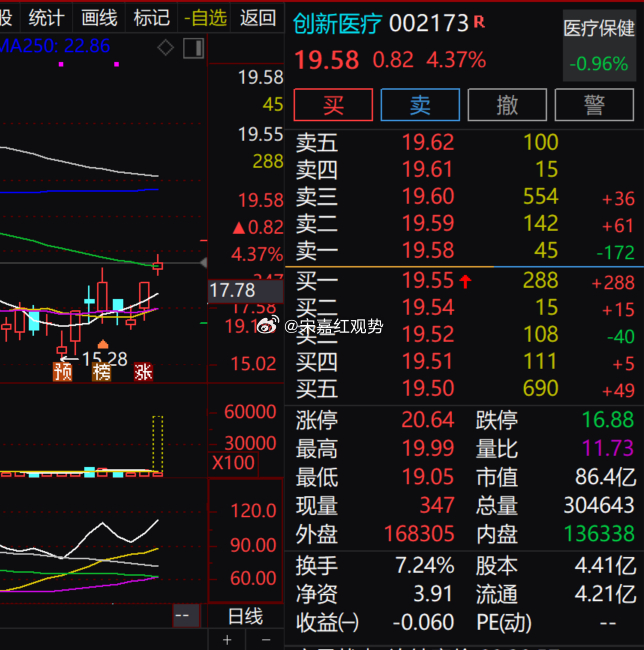Click the diamond icon beside MA250
Viewport: 644px width, 650px height.
click(x=165, y=48)
